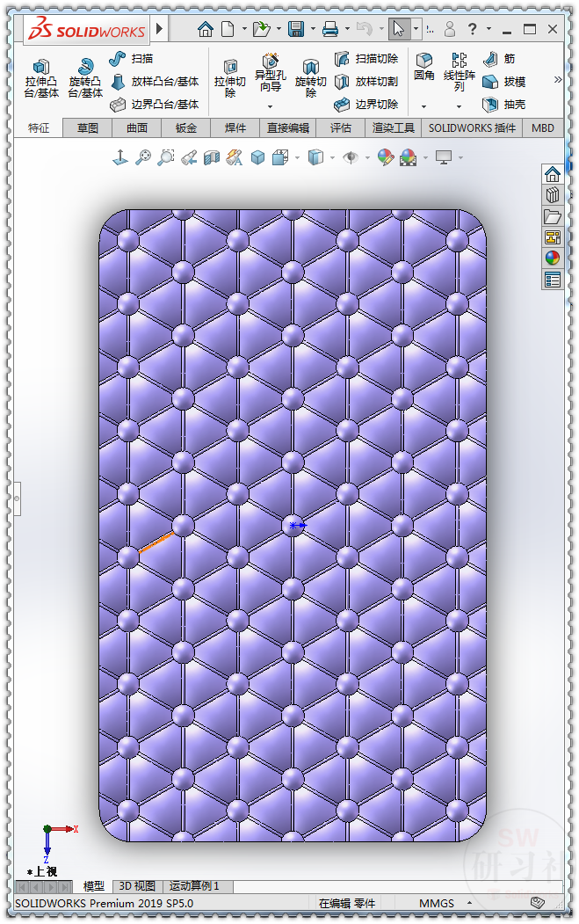The image size is (579, 924).
Task: Switch to the 特征 (Features) tab
Action: tap(39, 127)
